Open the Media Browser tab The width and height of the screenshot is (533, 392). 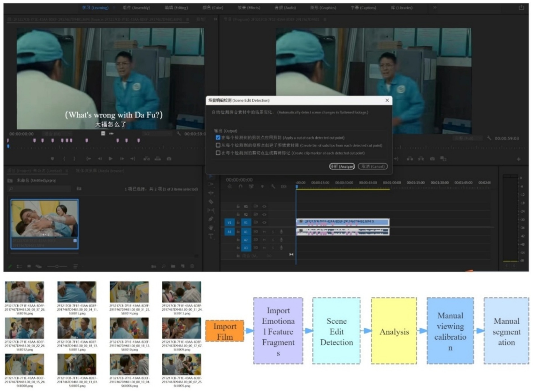pos(100,171)
